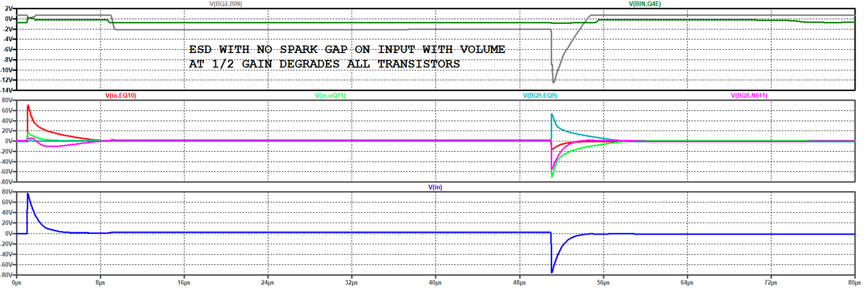Click the V(BQ2,BIN) gray trace label

[x=226, y=4]
